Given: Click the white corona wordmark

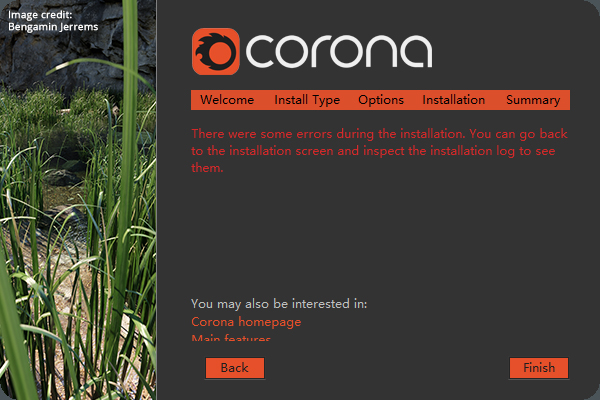Looking at the screenshot, I should coord(339,51).
